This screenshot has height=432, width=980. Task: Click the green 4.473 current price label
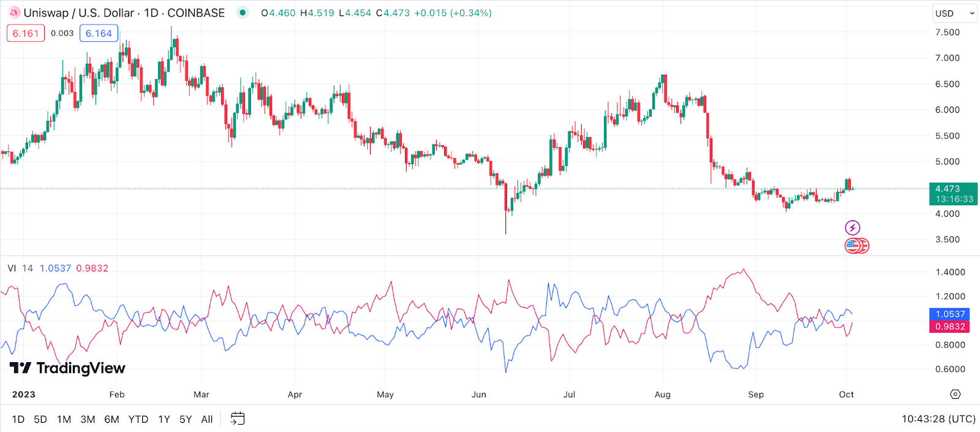(954, 194)
